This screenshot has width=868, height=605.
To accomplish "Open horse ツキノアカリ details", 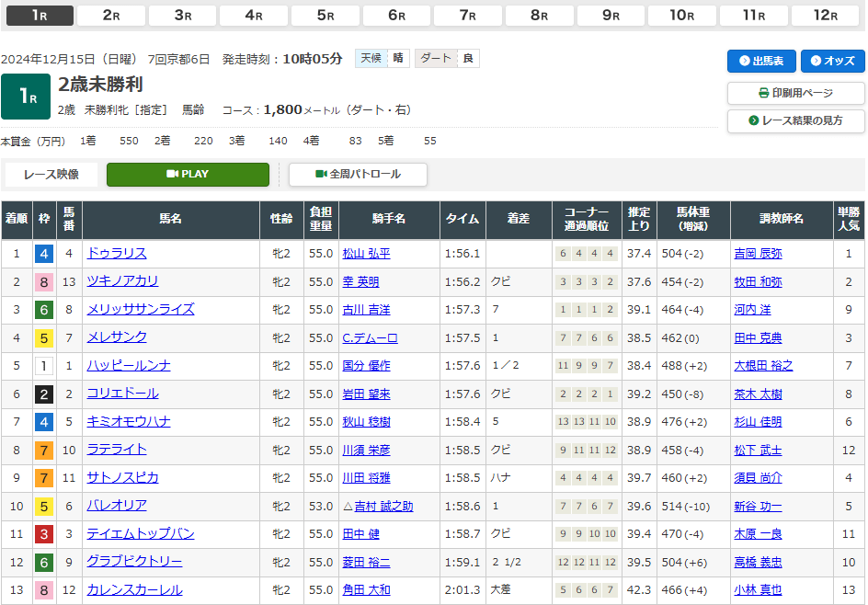I will (122, 281).
